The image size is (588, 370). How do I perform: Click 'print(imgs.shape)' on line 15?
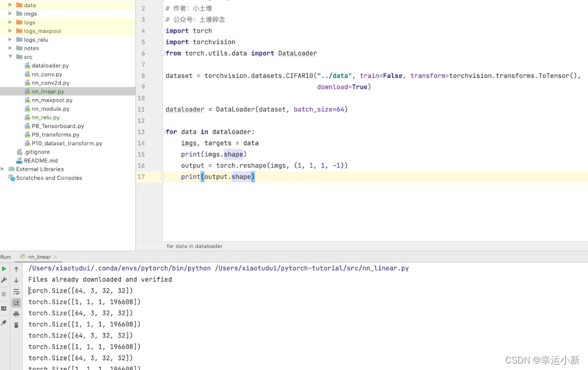(x=214, y=154)
